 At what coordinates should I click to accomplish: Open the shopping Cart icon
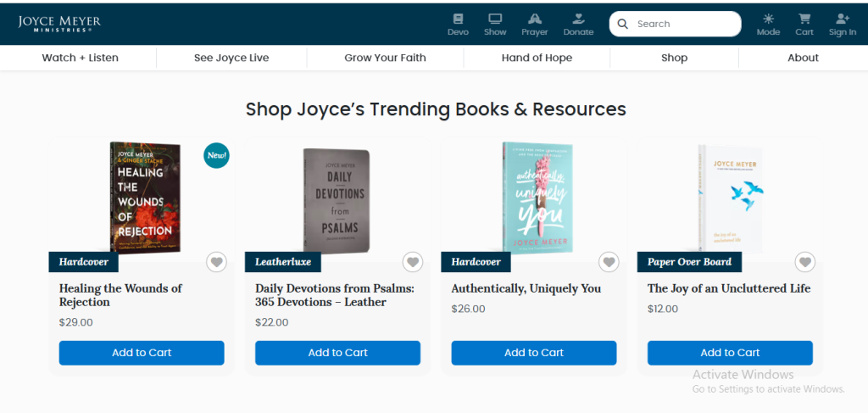coord(804,19)
